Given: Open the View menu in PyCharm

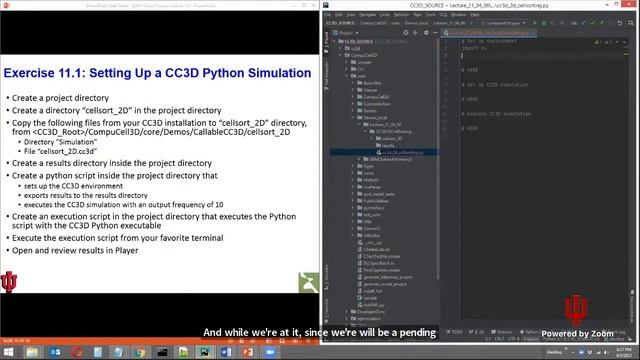Looking at the screenshot, I should (351, 15).
